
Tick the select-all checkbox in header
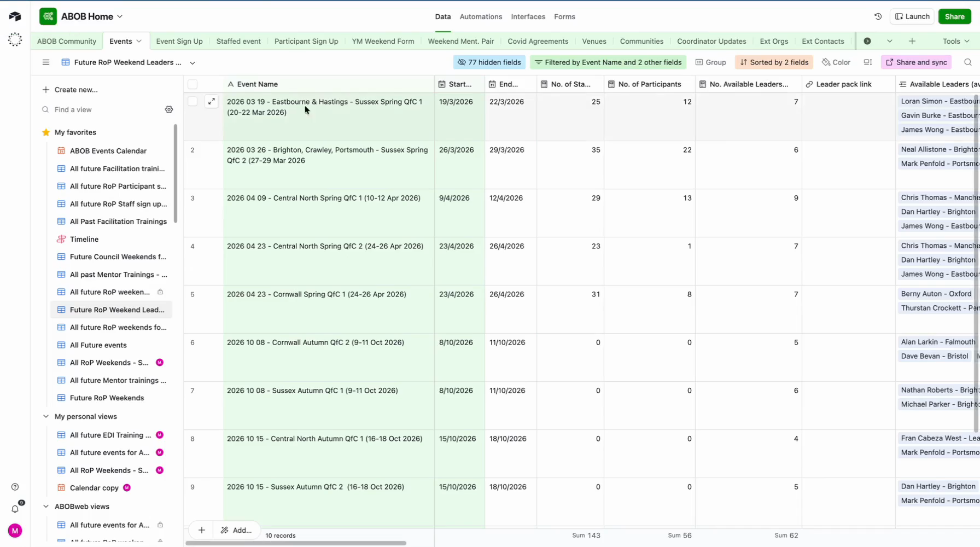(x=192, y=84)
